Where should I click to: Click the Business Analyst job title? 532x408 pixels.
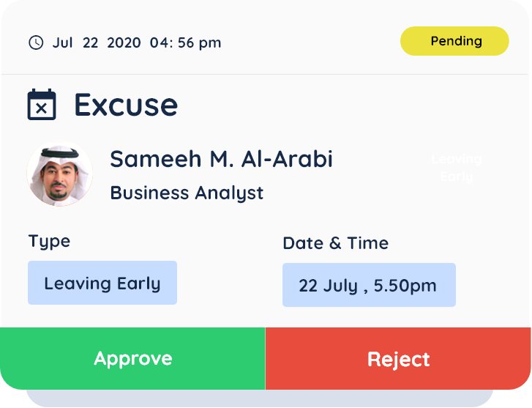(x=187, y=193)
